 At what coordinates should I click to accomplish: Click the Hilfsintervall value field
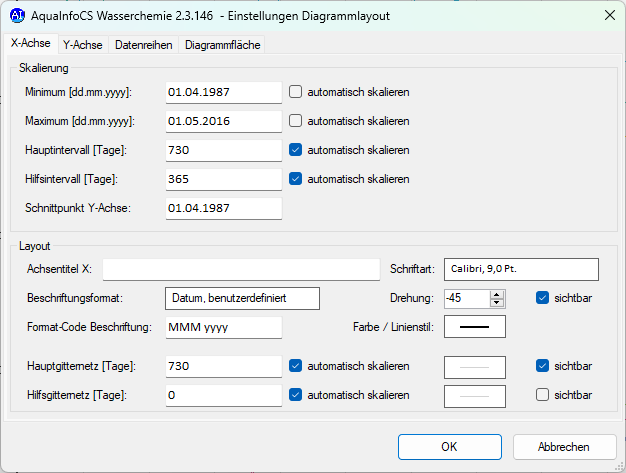(224, 179)
